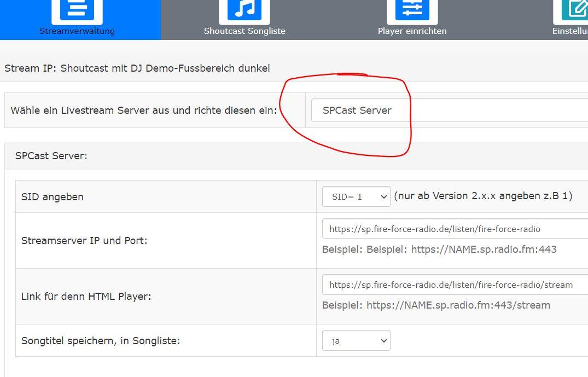588x377 pixels.
Task: Click the SPCast Server panel heading
Action: tap(51, 156)
